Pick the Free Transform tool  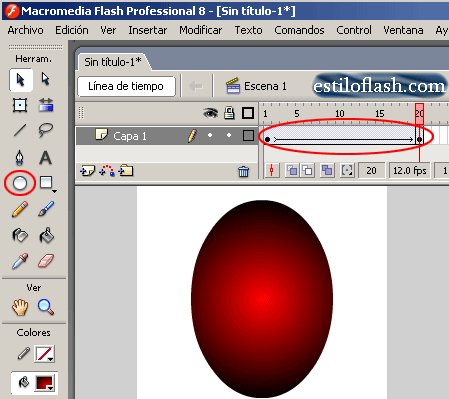point(20,105)
